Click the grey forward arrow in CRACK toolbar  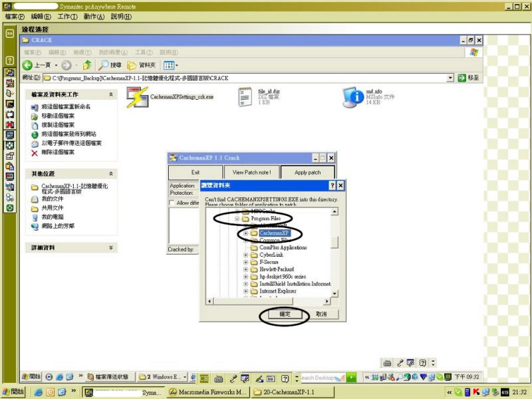(x=66, y=65)
